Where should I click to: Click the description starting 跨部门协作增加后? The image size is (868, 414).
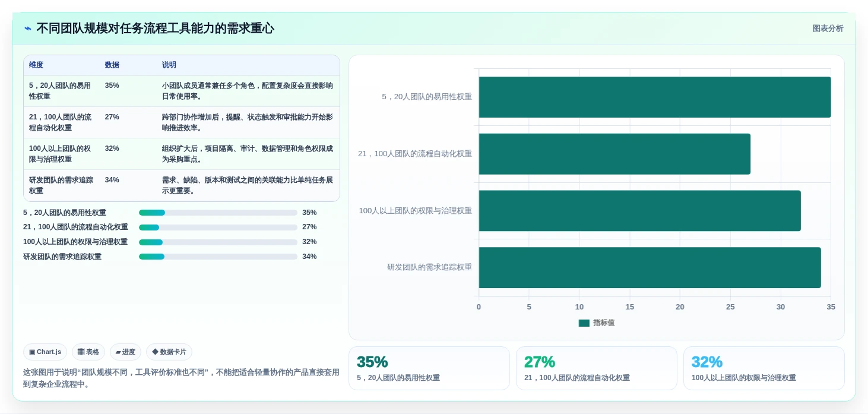pyautogui.click(x=248, y=122)
